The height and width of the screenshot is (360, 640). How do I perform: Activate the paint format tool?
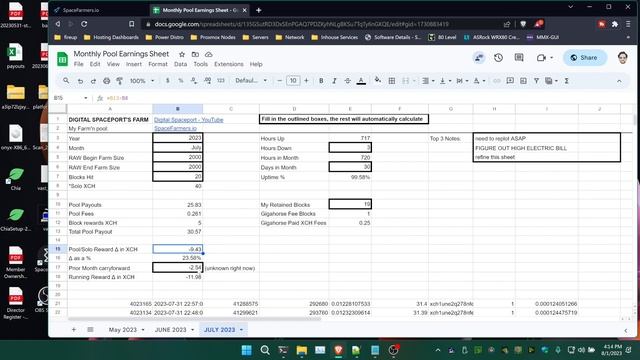120,81
